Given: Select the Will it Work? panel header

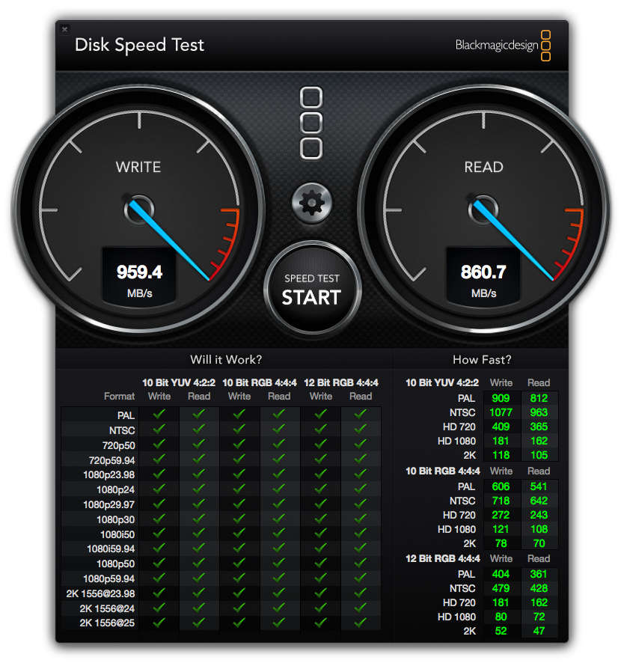Looking at the screenshot, I should 226,359.
